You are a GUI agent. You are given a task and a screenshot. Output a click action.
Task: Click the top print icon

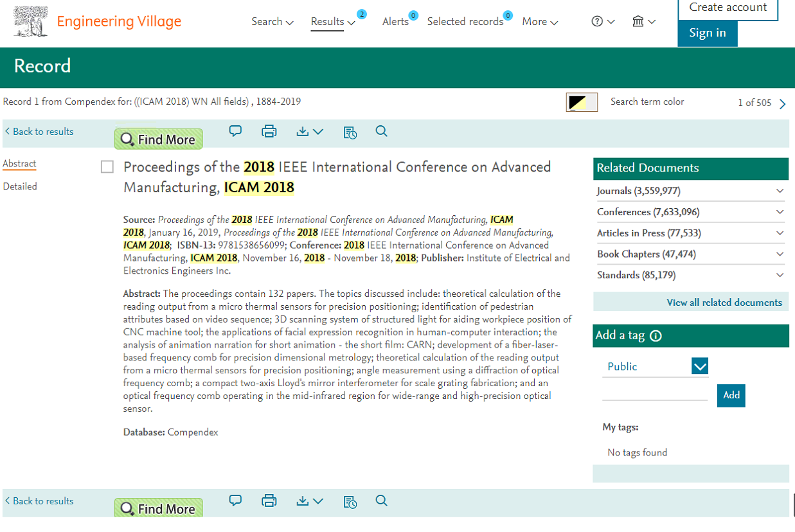(x=269, y=132)
